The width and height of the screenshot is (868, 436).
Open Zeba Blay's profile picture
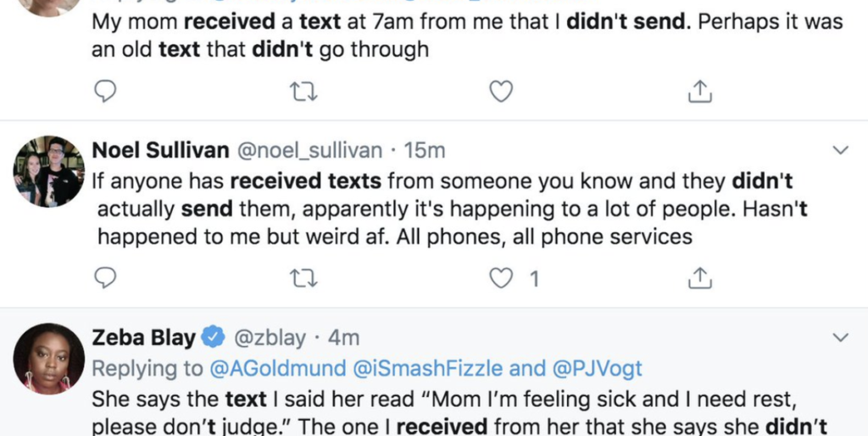[x=48, y=358]
